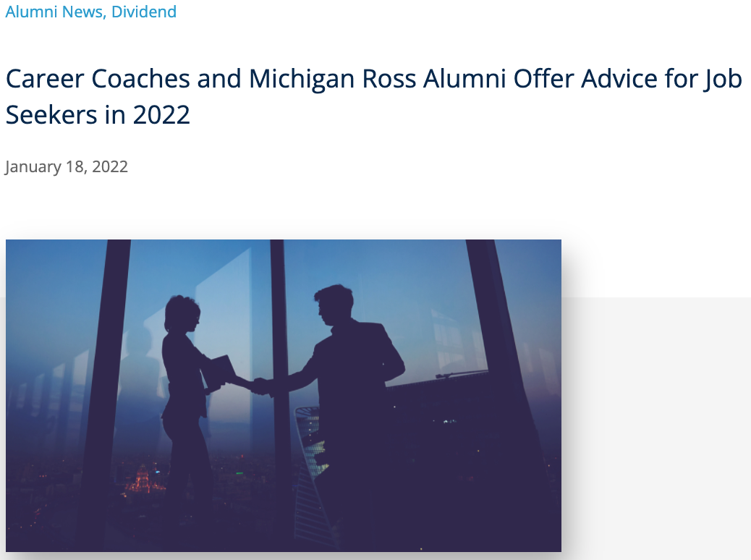Click the word "Alumni" in the headline

point(463,79)
